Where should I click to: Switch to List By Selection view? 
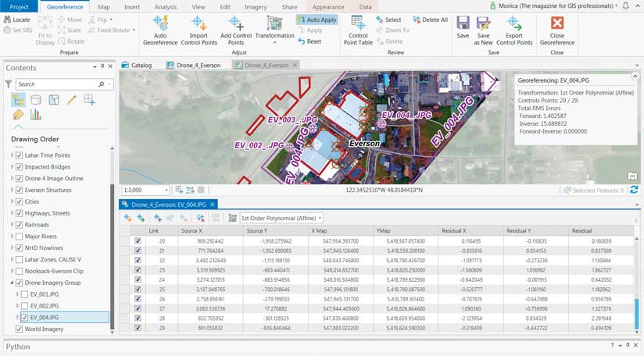point(54,100)
